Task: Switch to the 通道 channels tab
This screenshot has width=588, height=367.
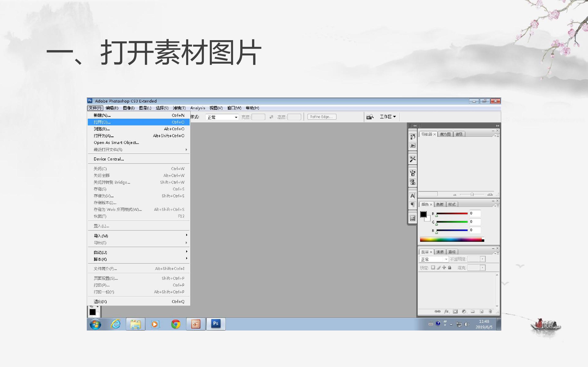Action: click(440, 252)
